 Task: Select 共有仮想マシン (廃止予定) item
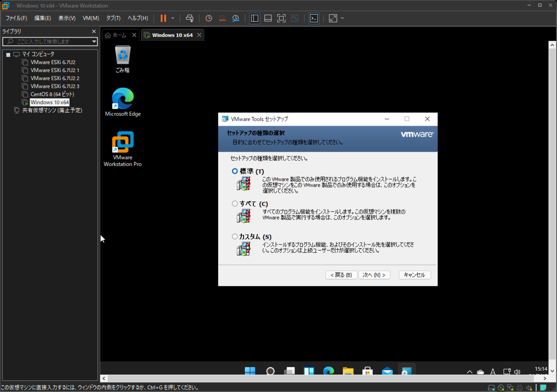pyautogui.click(x=52, y=110)
